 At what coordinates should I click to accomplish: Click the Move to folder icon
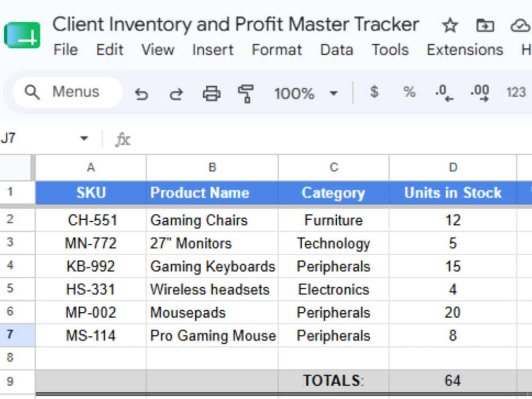pyautogui.click(x=485, y=26)
